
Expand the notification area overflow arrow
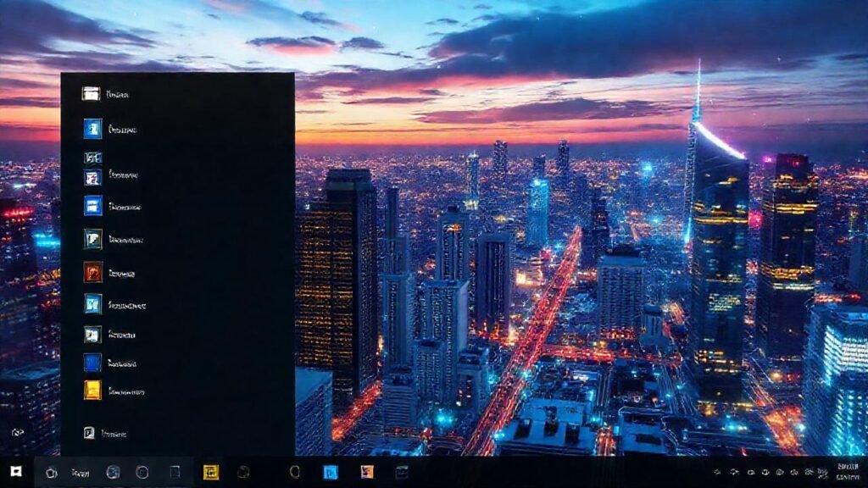(x=718, y=472)
